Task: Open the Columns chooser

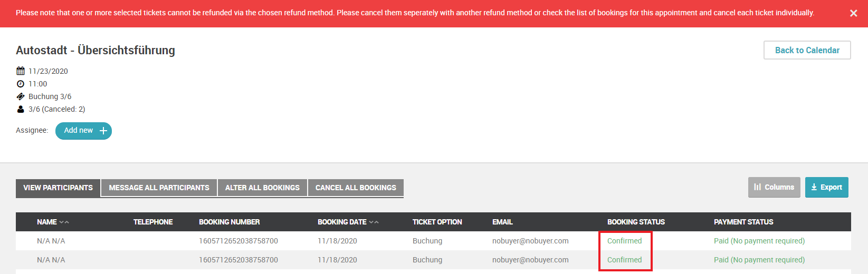Action: (774, 187)
